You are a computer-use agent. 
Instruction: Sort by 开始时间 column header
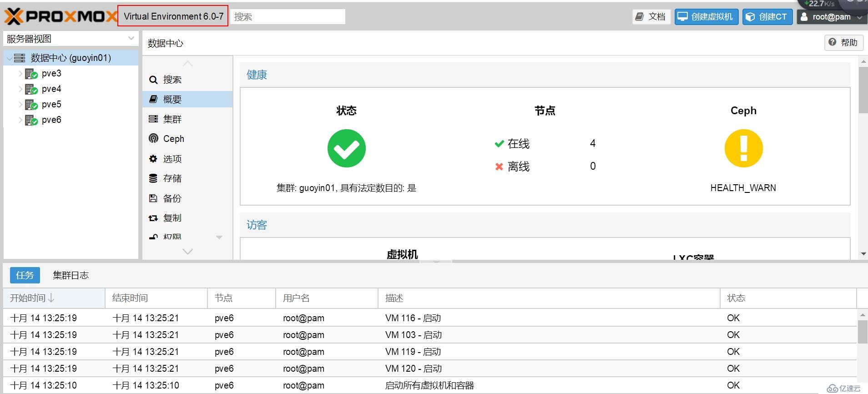coord(54,298)
